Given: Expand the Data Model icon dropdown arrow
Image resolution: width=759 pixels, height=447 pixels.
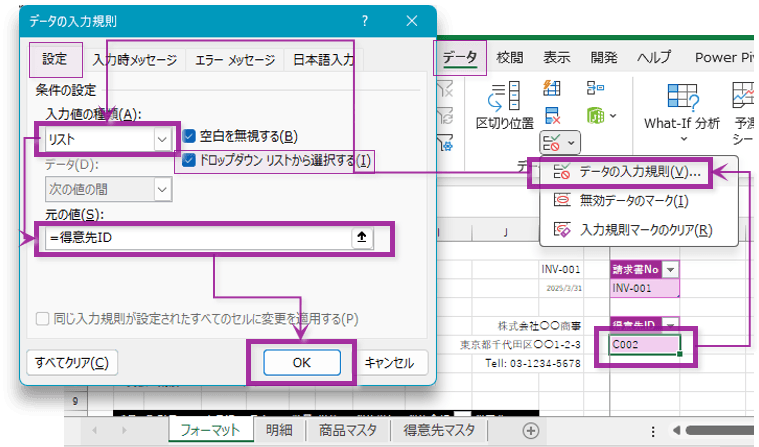Looking at the screenshot, I should (x=613, y=116).
